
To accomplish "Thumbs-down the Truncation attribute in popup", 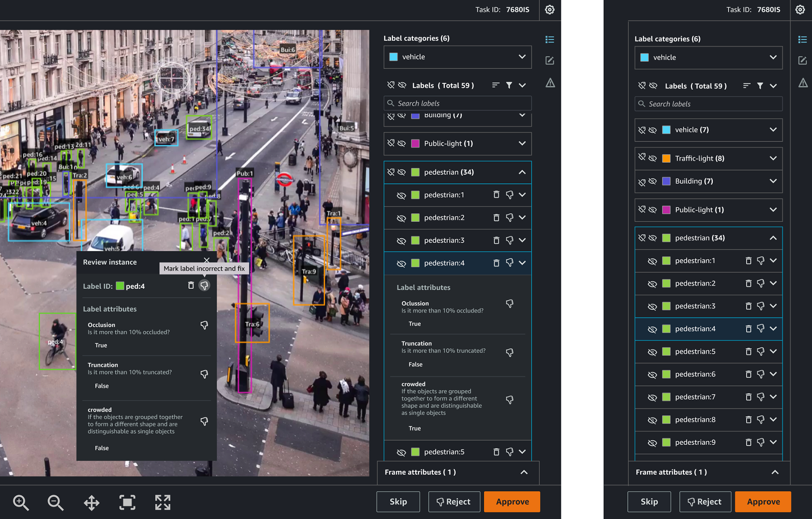I will tap(204, 374).
